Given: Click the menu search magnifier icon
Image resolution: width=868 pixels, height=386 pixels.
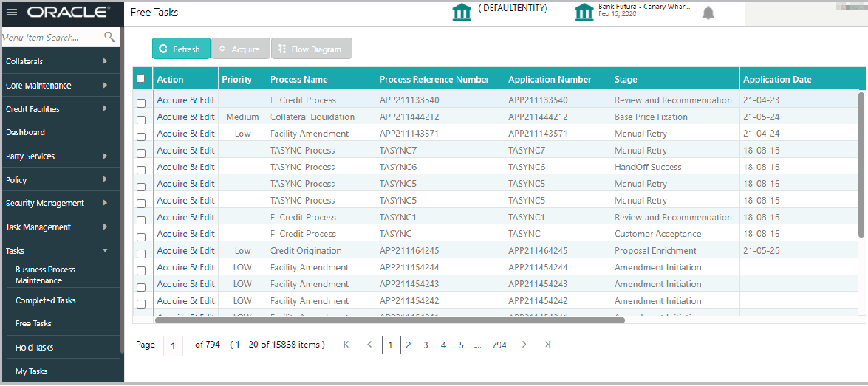Looking at the screenshot, I should click(x=109, y=37).
